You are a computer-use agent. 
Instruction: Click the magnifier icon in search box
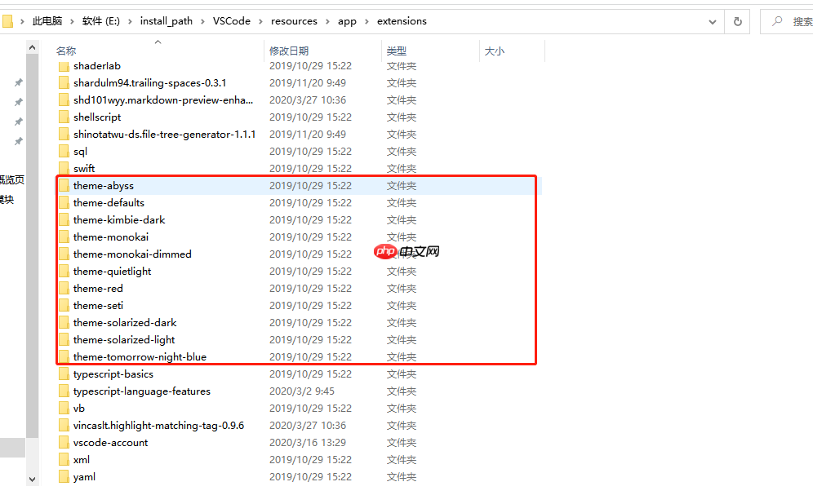[x=777, y=21]
